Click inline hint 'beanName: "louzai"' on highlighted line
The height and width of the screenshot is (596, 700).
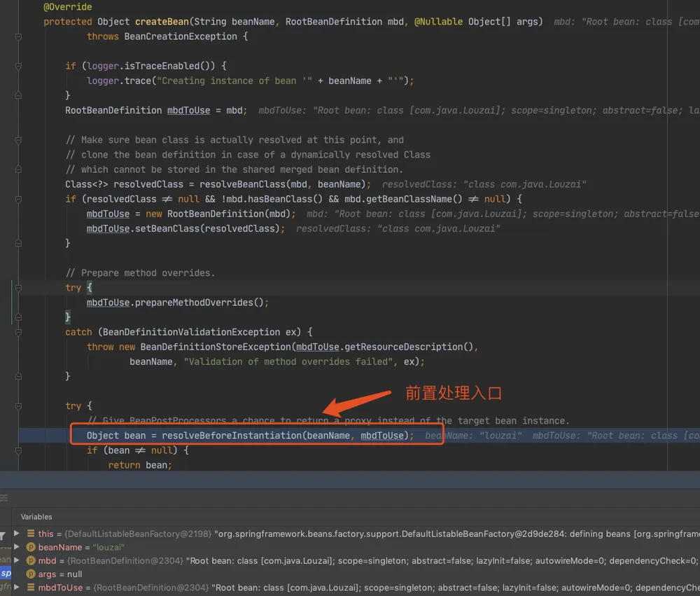point(473,436)
